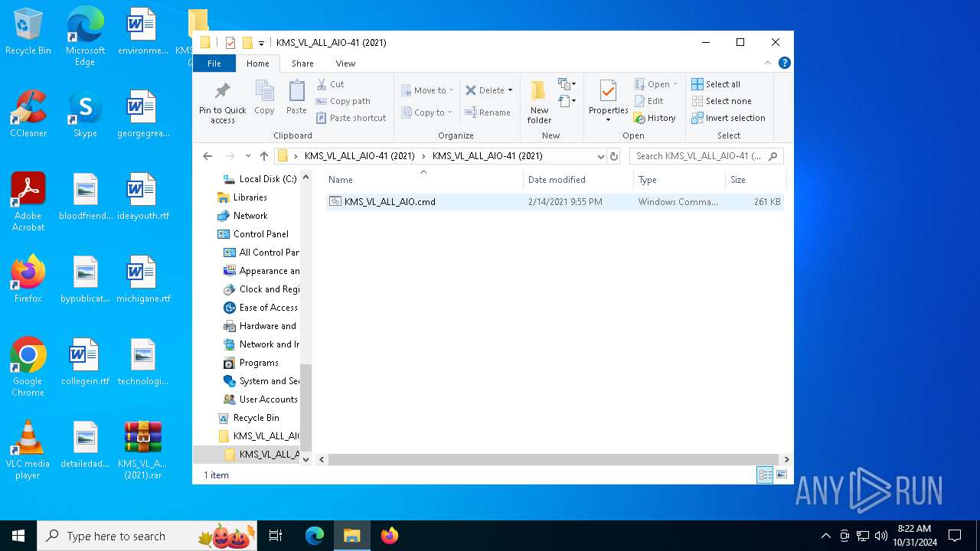This screenshot has width=980, height=551.
Task: Open Quick Access Toolbar customize dropdown
Action: click(261, 43)
